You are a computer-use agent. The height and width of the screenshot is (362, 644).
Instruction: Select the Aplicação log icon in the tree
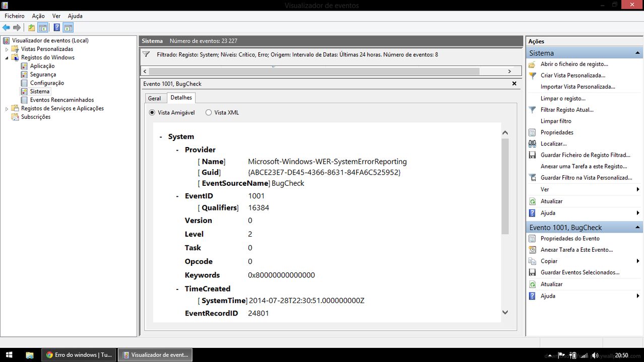tap(24, 66)
